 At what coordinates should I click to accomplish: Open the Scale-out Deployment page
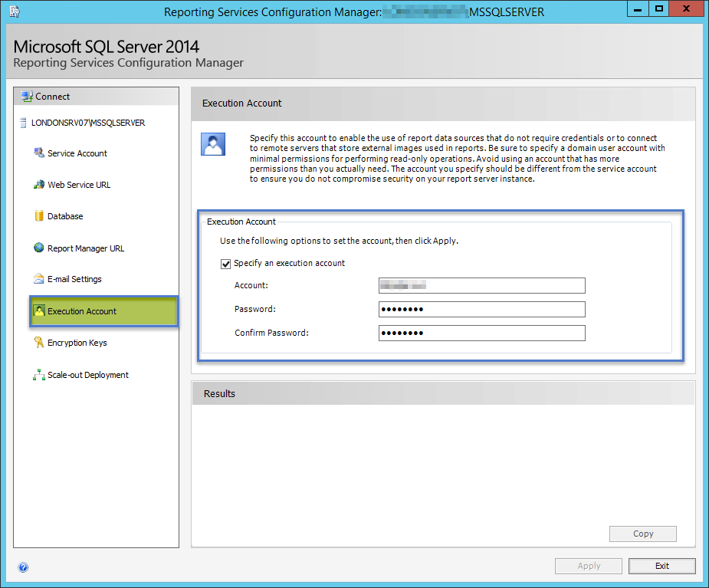coord(88,375)
